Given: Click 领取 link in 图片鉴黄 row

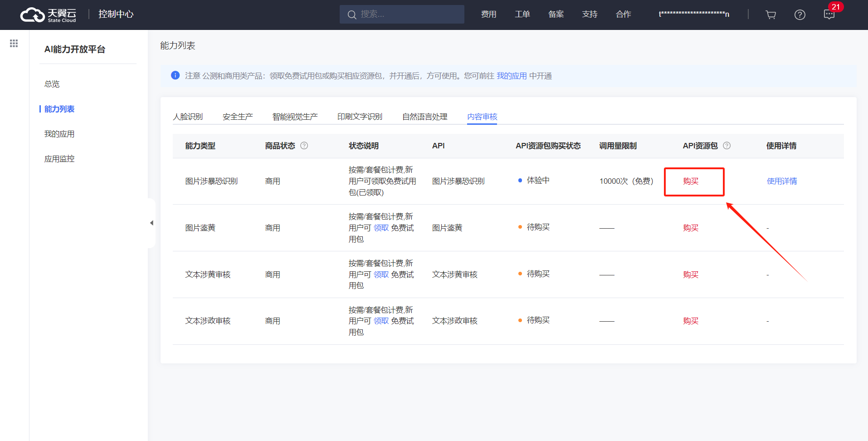Looking at the screenshot, I should [x=381, y=228].
